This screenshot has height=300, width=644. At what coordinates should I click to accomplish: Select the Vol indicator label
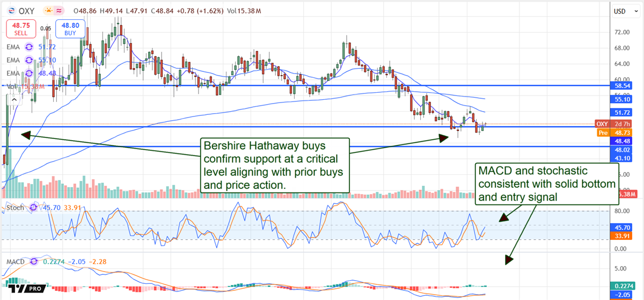point(10,86)
